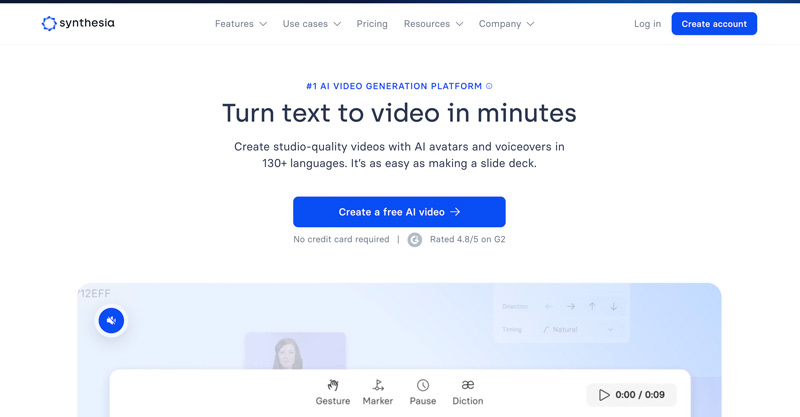Click the avatar woman thumbnail
The image size is (800, 417).
point(295,351)
